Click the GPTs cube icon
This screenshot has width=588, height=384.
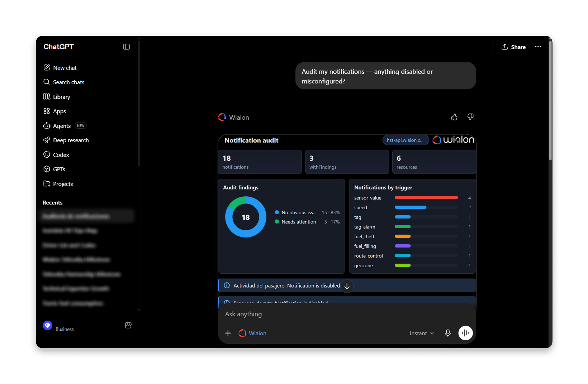(x=47, y=169)
